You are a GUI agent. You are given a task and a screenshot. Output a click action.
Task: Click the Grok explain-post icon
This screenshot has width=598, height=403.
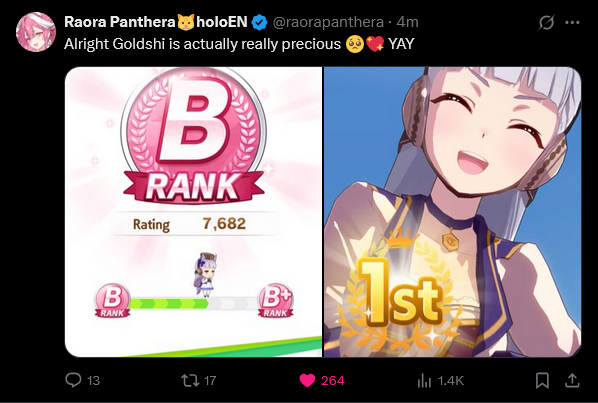(546, 22)
